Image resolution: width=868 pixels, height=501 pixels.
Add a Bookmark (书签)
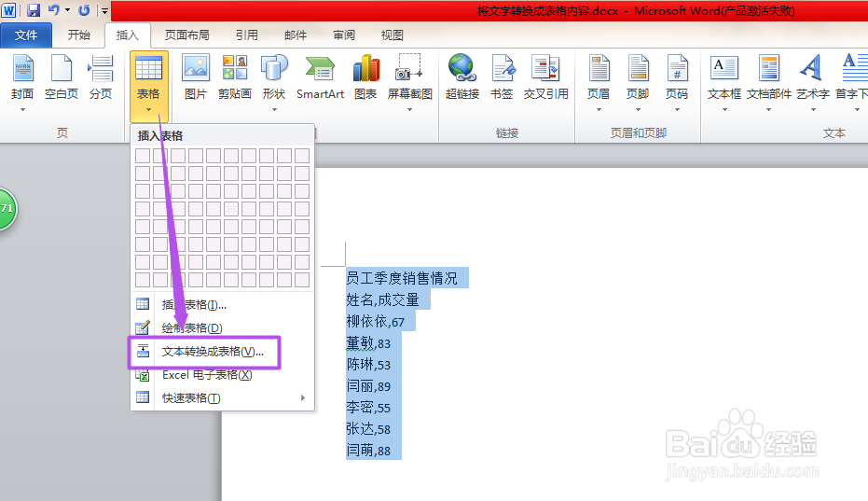click(503, 77)
